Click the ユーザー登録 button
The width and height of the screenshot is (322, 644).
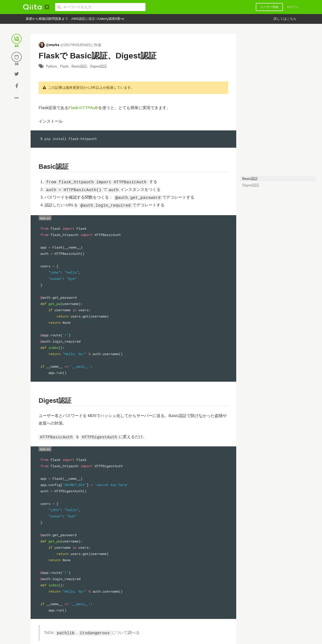coord(269,7)
